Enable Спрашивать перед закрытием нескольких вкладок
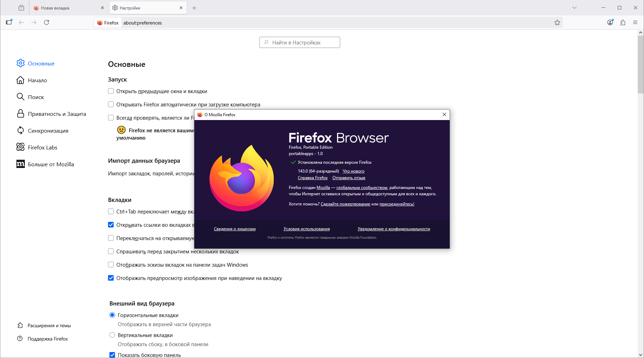This screenshot has height=358, width=644. [111, 251]
